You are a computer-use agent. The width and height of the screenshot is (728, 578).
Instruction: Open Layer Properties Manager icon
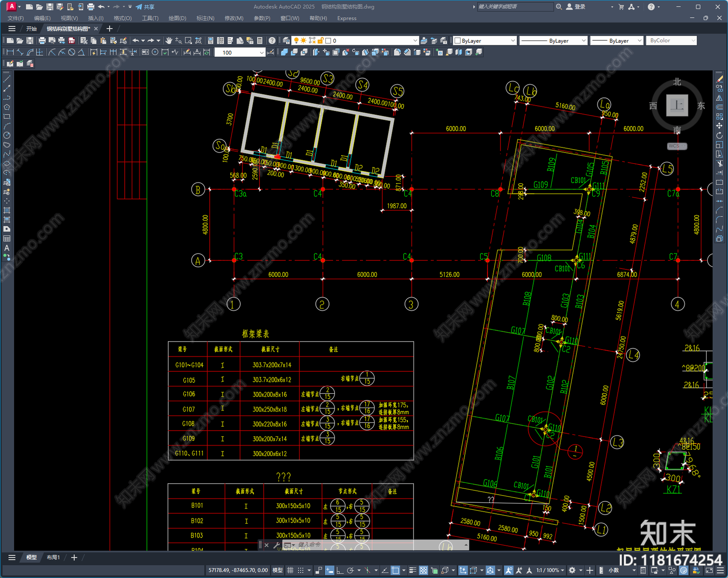(x=286, y=41)
